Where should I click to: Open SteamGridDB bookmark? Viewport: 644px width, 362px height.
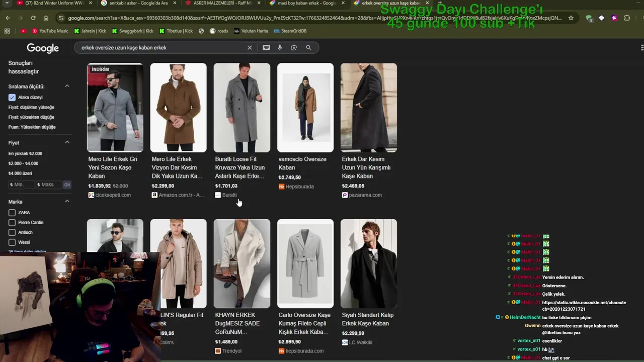(x=290, y=31)
